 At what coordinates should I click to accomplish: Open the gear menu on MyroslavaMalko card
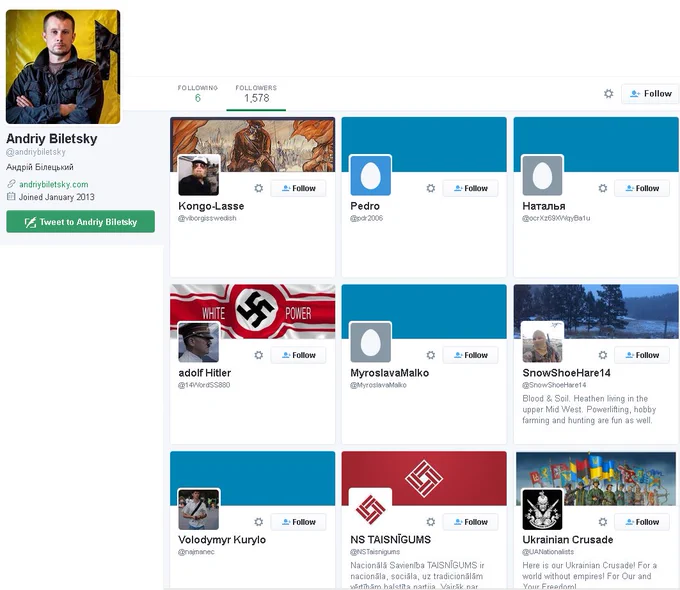[x=431, y=355]
